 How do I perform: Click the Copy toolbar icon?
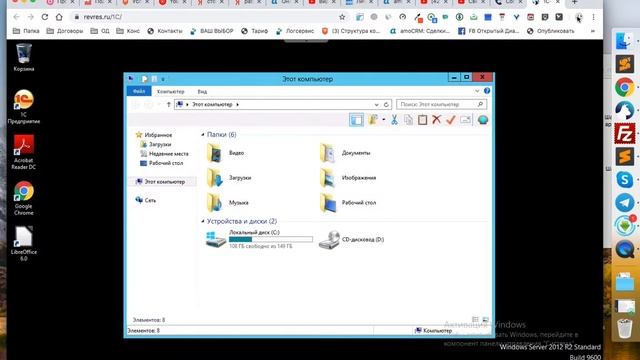tap(408, 120)
